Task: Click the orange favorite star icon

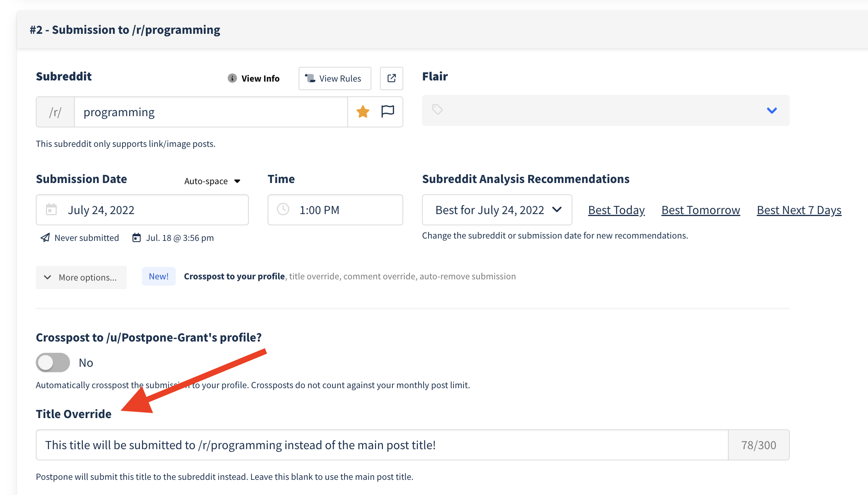Action: [x=362, y=112]
